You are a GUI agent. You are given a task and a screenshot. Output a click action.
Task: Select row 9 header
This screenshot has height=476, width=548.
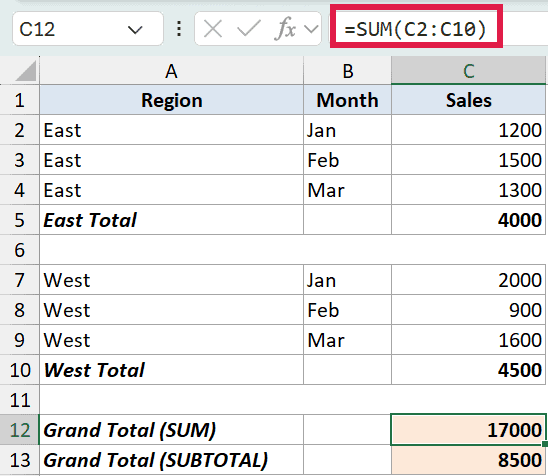tap(20, 340)
